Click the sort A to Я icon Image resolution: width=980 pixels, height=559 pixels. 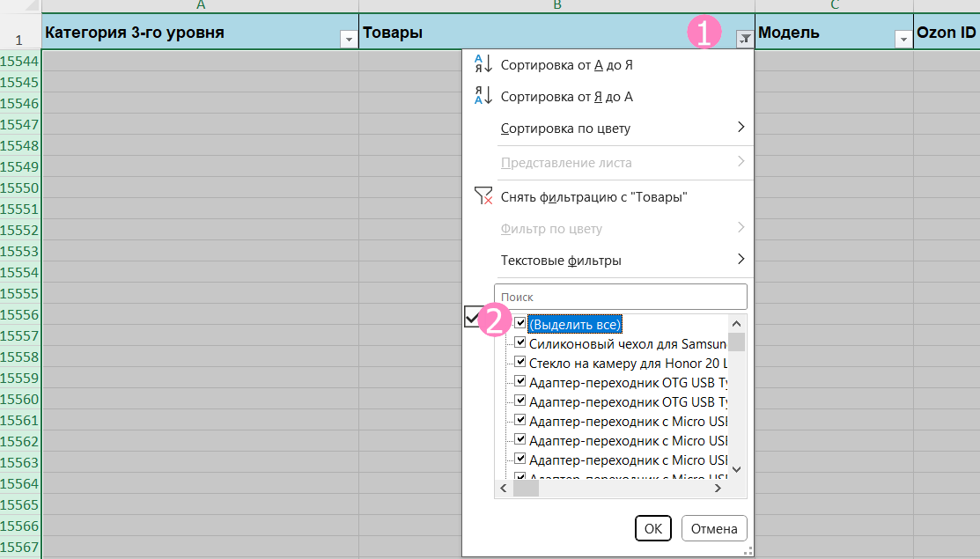coord(483,64)
